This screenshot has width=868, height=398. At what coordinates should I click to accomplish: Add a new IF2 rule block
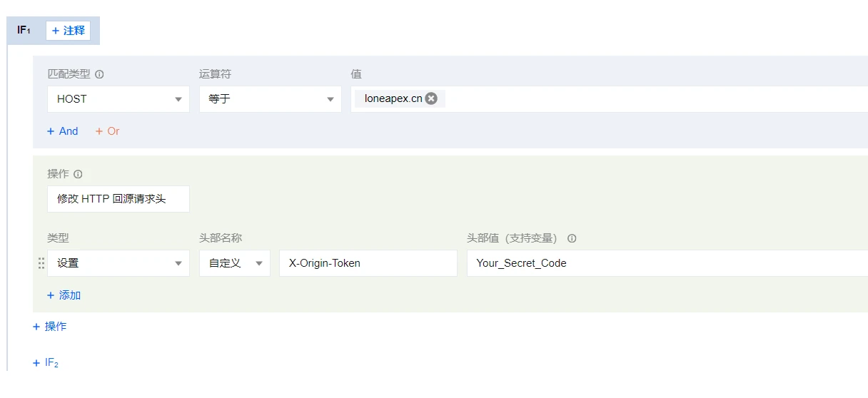(x=46, y=363)
